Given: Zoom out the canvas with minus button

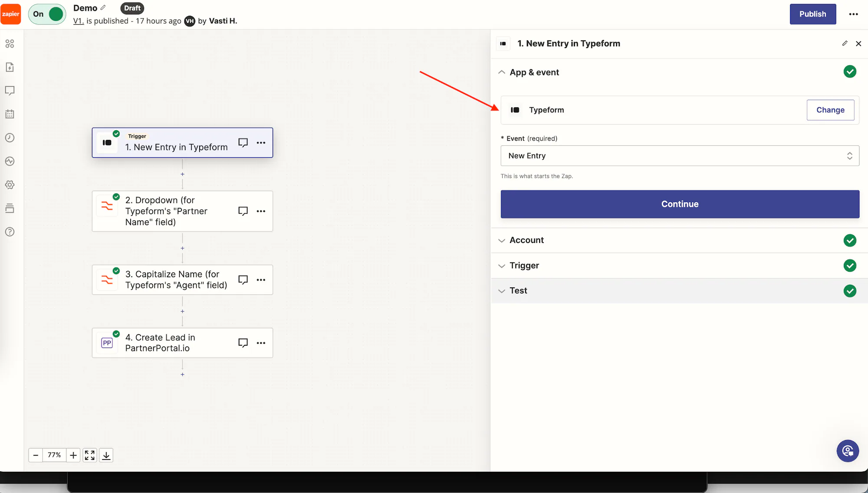Looking at the screenshot, I should coord(36,455).
